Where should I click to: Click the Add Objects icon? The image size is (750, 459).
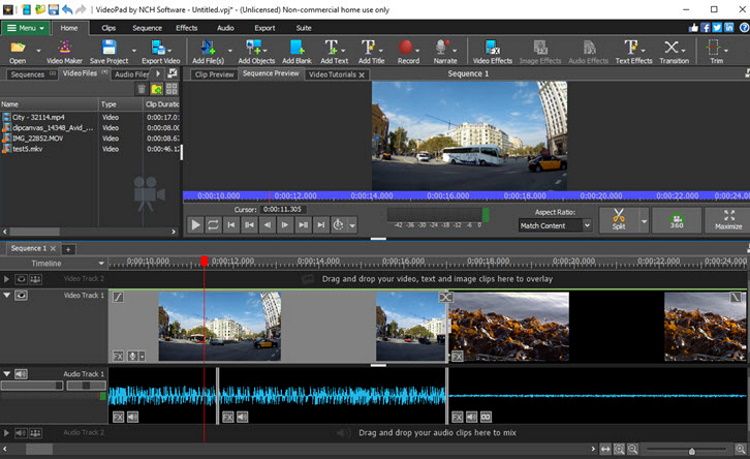(256, 52)
